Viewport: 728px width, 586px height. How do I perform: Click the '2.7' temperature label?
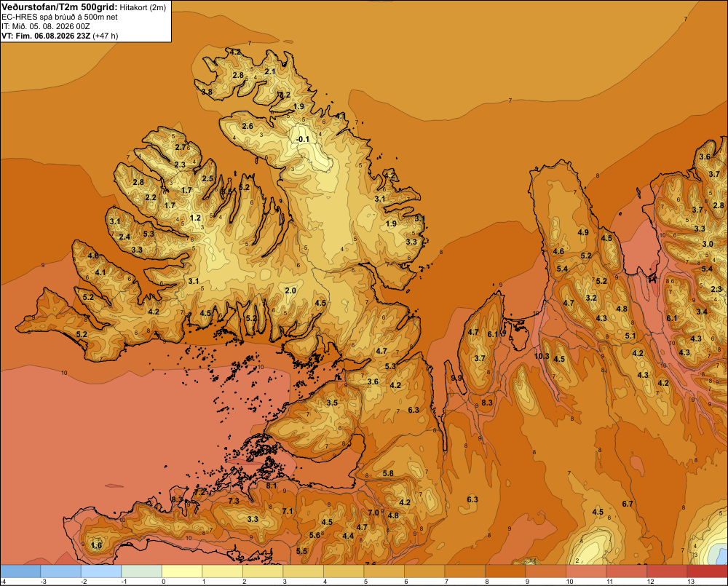coord(181,147)
